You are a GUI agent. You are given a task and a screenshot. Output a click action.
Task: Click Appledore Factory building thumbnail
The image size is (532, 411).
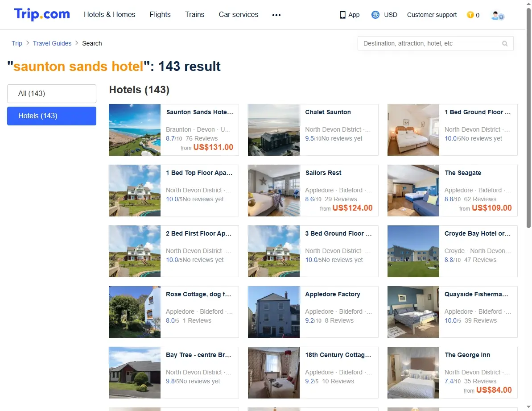(x=274, y=312)
